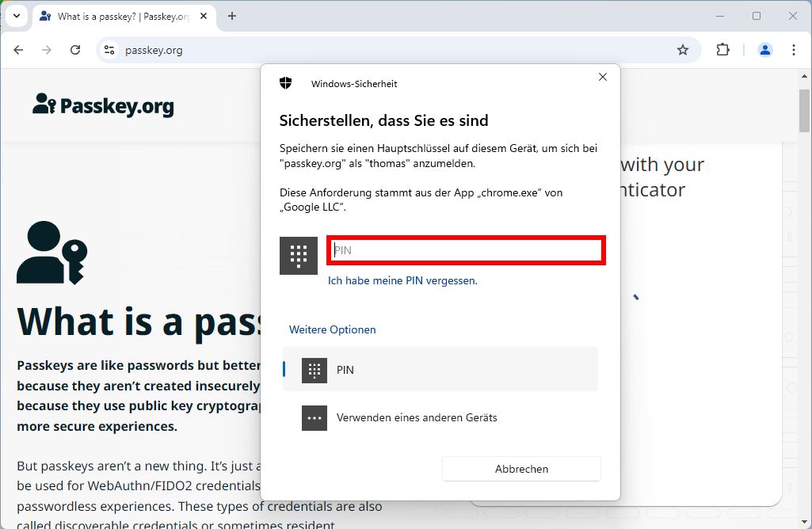The image size is (812, 529).
Task: Select the PIN authentication option row
Action: pos(440,370)
